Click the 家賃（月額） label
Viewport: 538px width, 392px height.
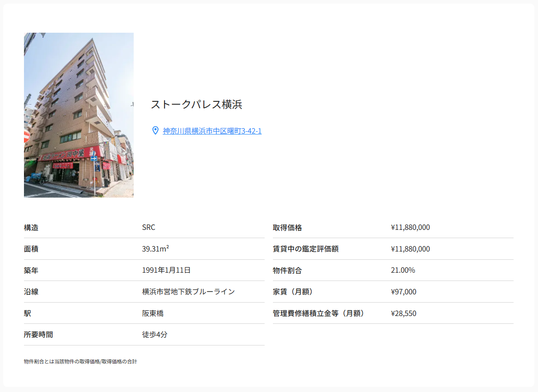pos(293,292)
